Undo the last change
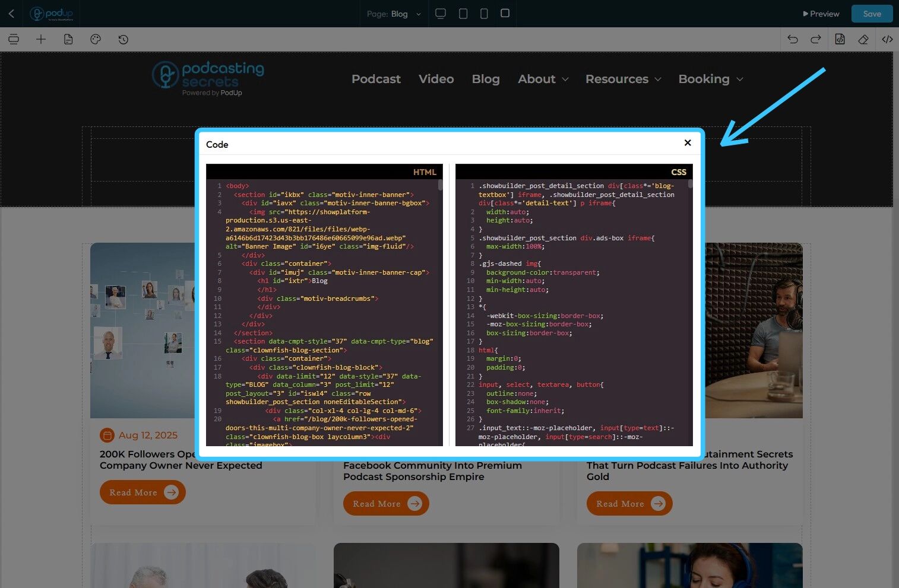The image size is (899, 588). 793,39
